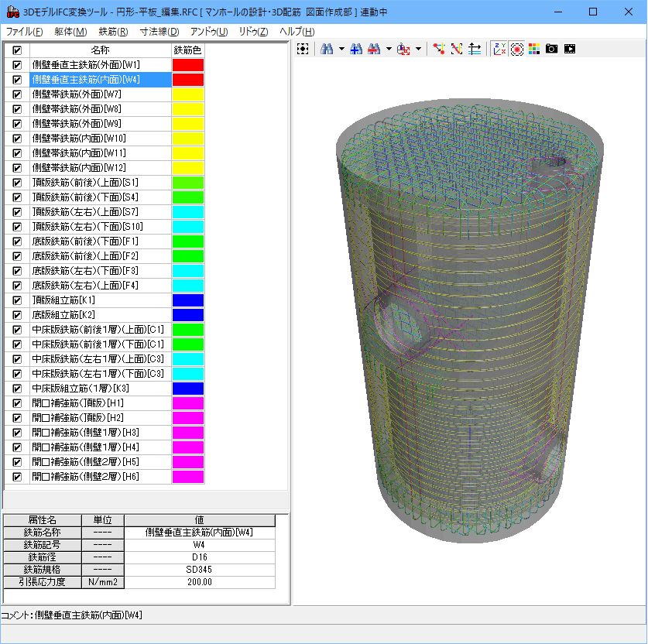Uncheck 開口補強筋(側壁2層)[H6] checkbox
This screenshot has width=648, height=644.
(17, 477)
